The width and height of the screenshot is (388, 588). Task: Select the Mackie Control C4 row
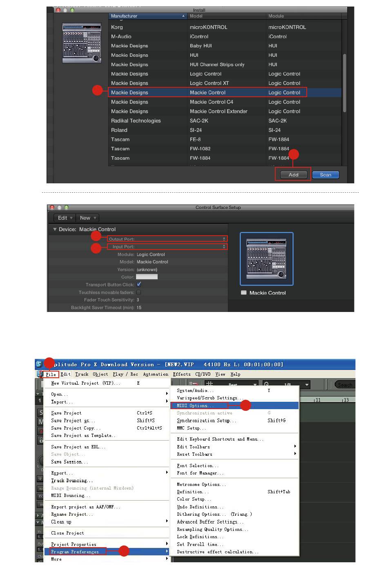pyautogui.click(x=225, y=102)
